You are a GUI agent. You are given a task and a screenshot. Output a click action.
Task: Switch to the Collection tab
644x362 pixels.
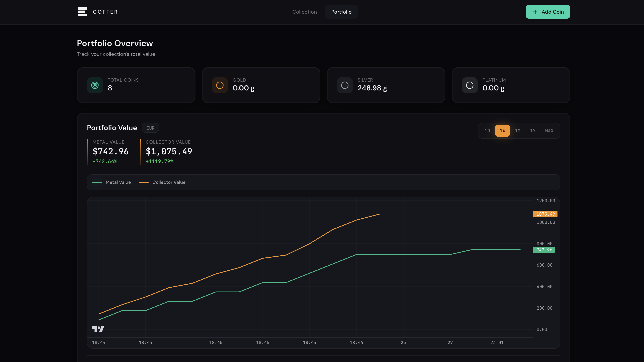tap(305, 12)
